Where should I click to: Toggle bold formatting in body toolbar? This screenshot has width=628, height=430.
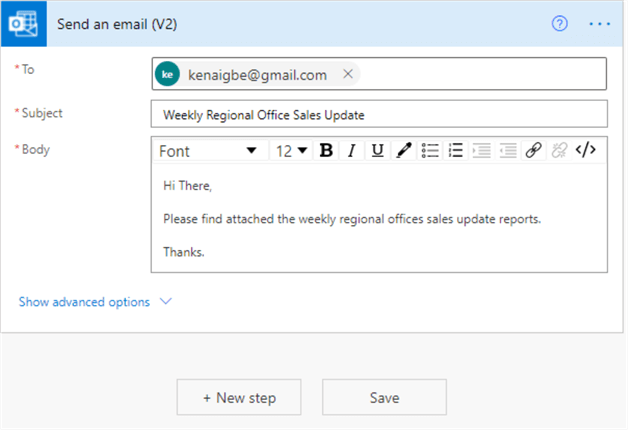tap(325, 151)
